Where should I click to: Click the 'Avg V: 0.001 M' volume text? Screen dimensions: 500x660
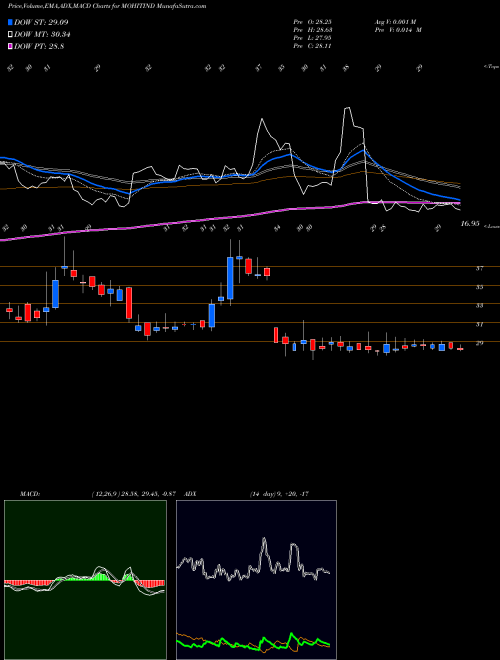pos(395,22)
